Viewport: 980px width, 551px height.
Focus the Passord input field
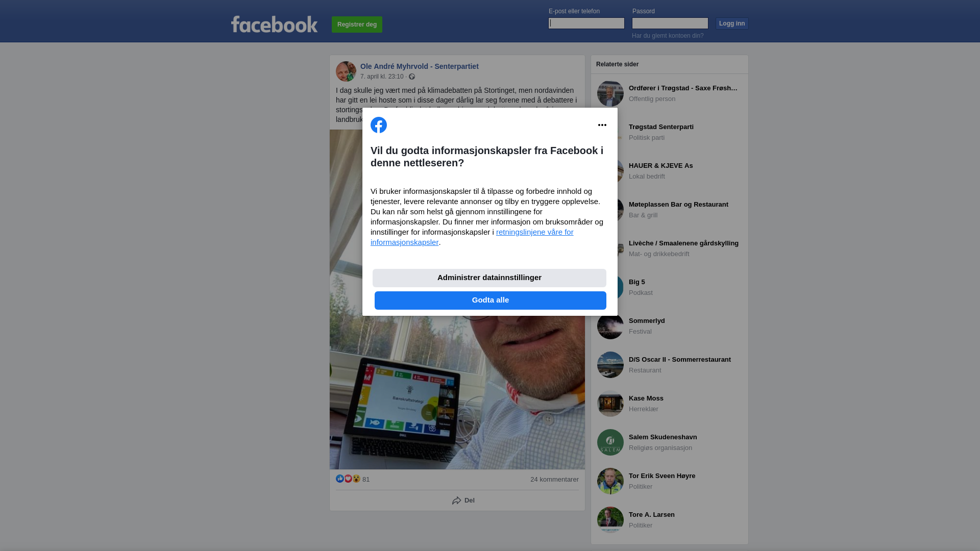[x=670, y=23]
